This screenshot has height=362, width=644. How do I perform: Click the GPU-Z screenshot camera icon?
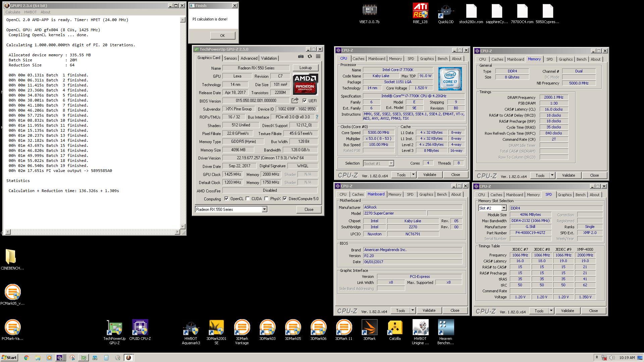click(301, 57)
